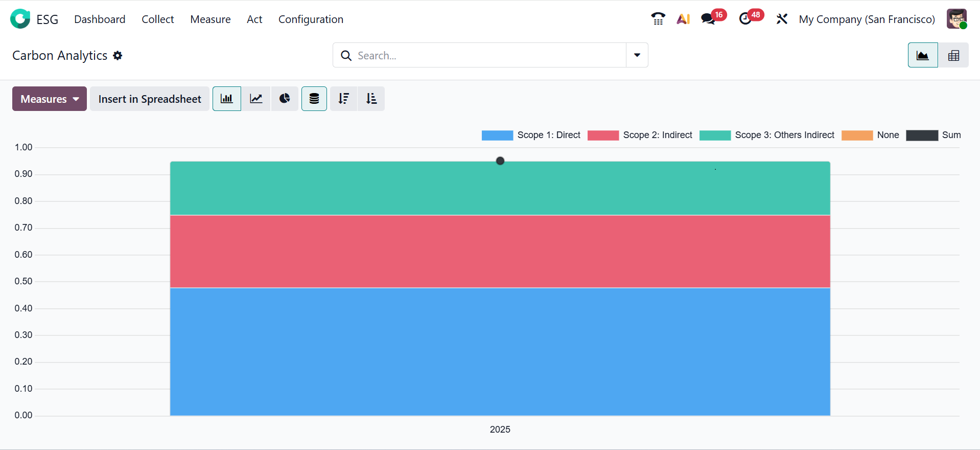
Task: Toggle Scope 2: Indirect legend swatch
Action: [603, 135]
